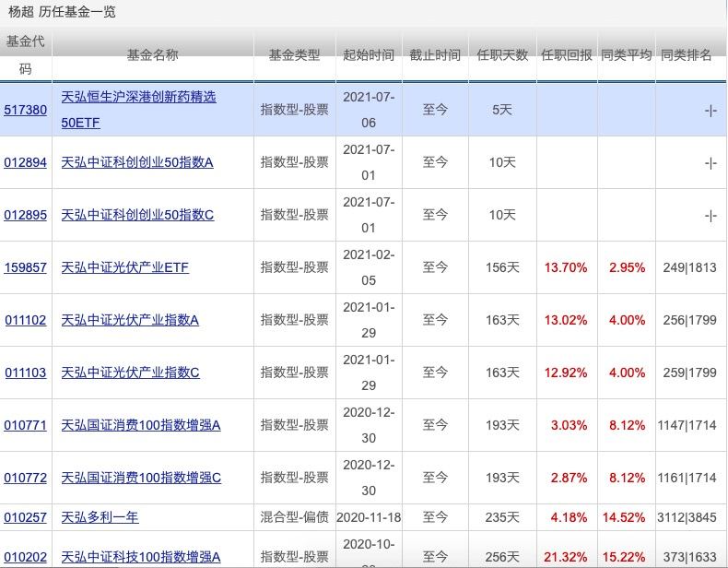Open fund code link 517380
Screen dimensions: 728x568
pyautogui.click(x=26, y=110)
